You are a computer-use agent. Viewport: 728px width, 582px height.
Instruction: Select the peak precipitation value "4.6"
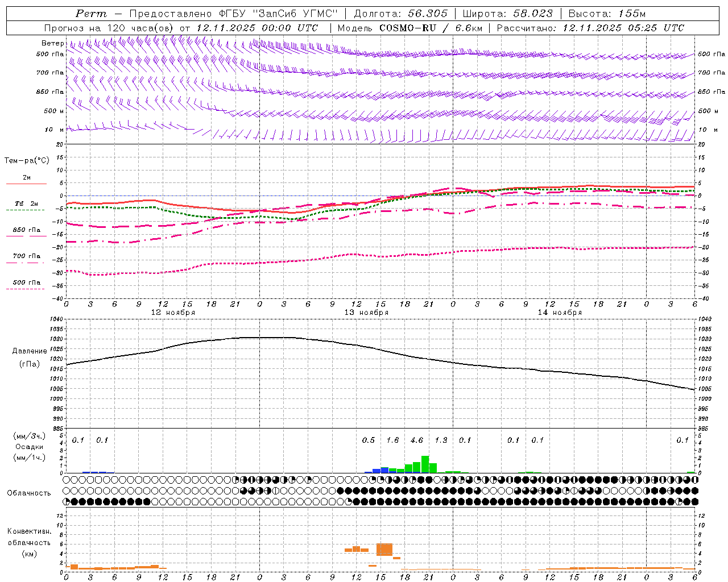point(417,440)
